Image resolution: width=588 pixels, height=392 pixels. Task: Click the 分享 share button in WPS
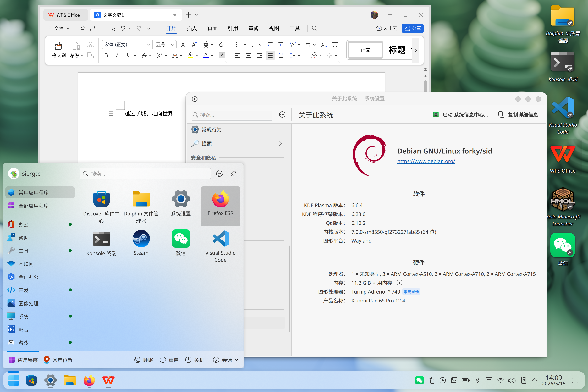click(413, 29)
